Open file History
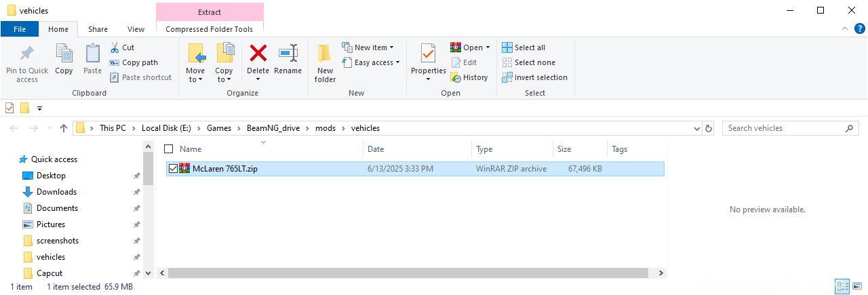 coord(469,77)
